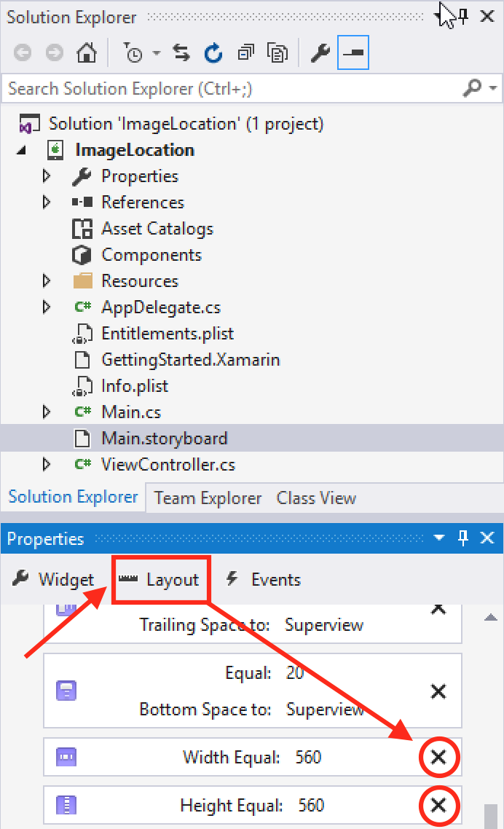Collapse the ImageLocation project node
504x829 pixels.
(22, 151)
